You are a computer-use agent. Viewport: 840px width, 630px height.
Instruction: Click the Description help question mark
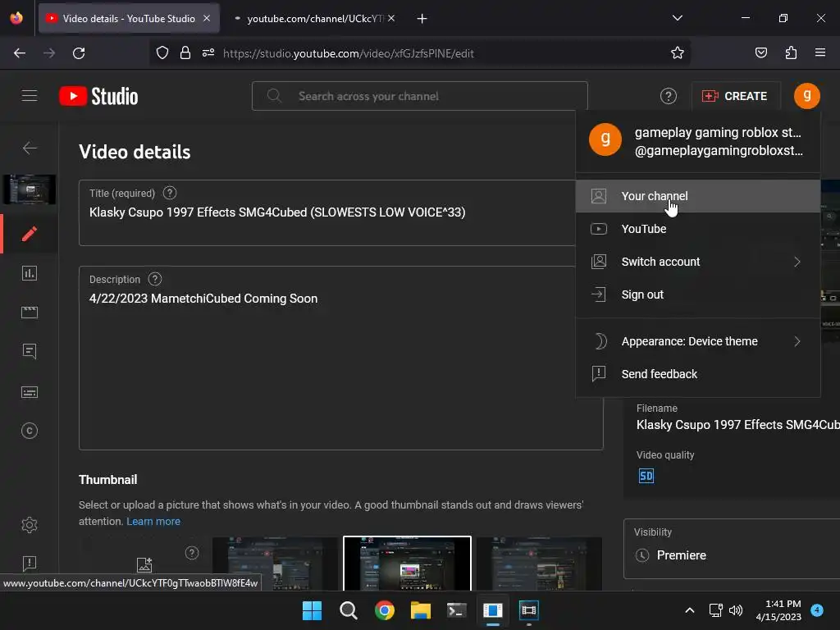click(155, 279)
